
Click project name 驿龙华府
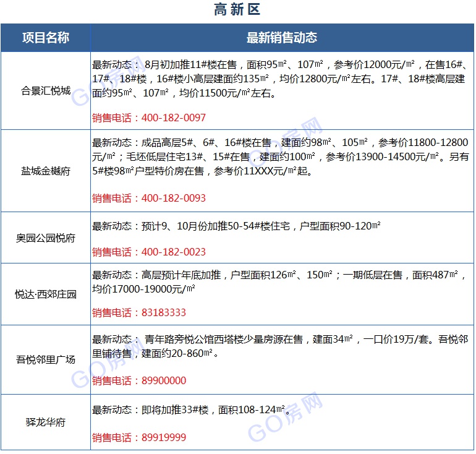pos(46,422)
